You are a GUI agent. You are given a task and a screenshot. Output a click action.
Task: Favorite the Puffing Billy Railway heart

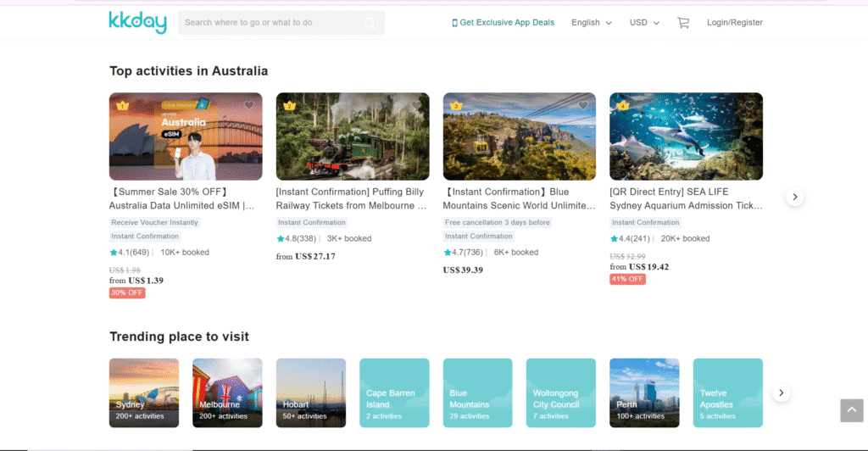[x=416, y=106]
